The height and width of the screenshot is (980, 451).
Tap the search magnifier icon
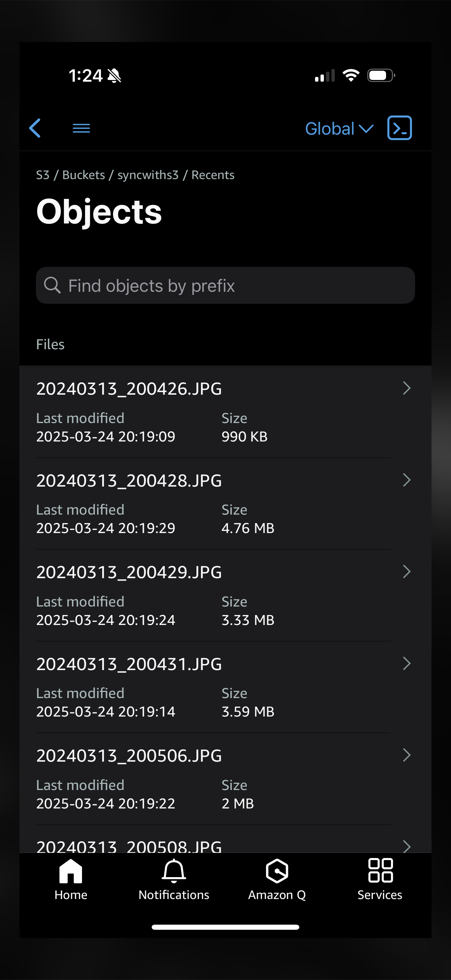coord(52,285)
